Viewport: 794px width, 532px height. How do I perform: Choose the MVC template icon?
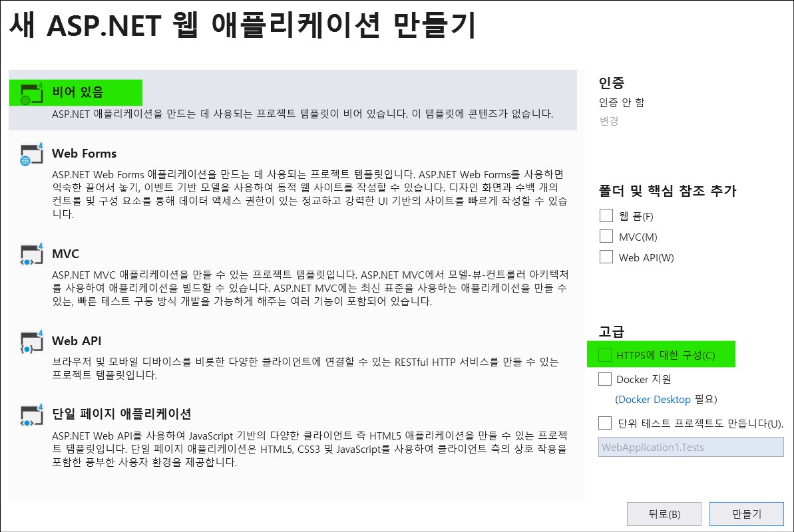tap(31, 255)
